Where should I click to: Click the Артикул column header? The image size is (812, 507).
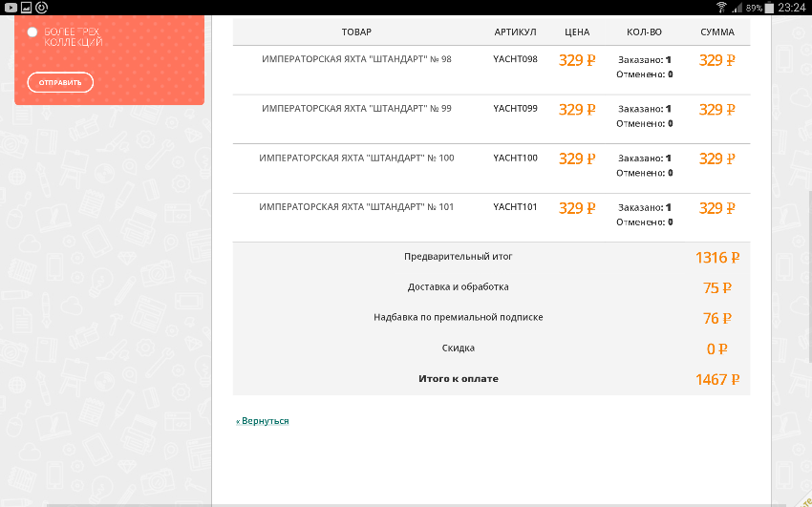(x=515, y=32)
